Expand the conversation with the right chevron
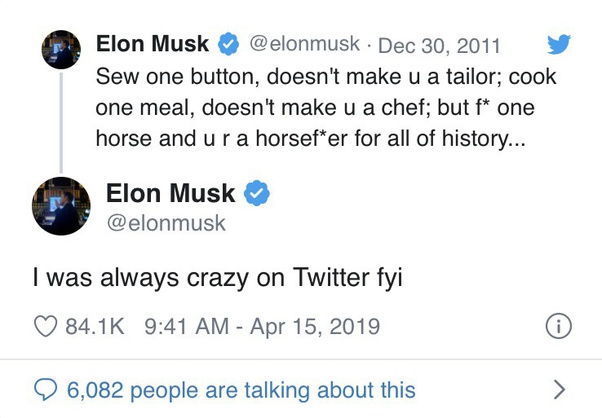The image size is (602, 418). (x=559, y=390)
